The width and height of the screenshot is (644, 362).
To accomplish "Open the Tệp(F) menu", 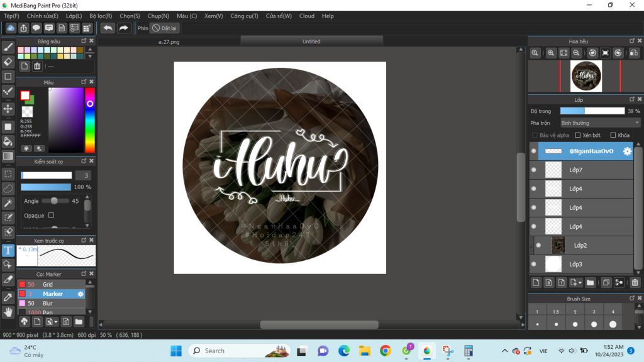I will pyautogui.click(x=11, y=16).
